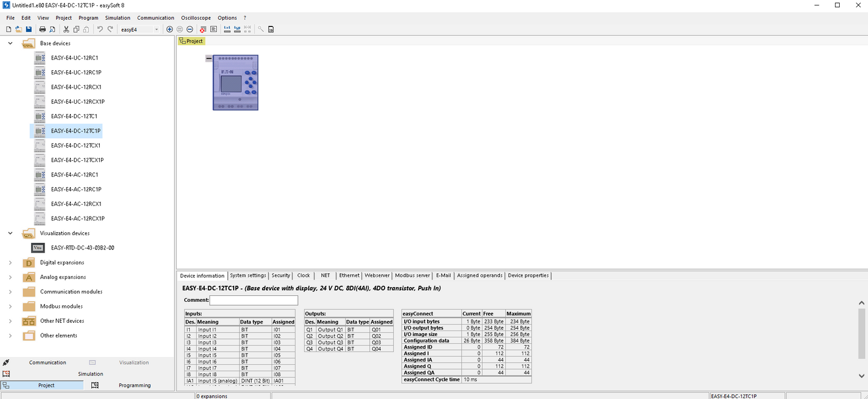Collapse the Base devices tree node
The height and width of the screenshot is (399, 868).
10,43
